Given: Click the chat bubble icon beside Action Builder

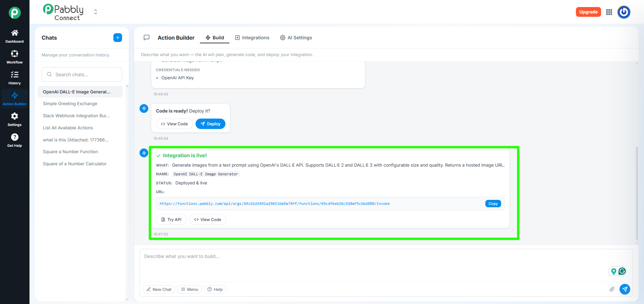Looking at the screenshot, I should (147, 38).
